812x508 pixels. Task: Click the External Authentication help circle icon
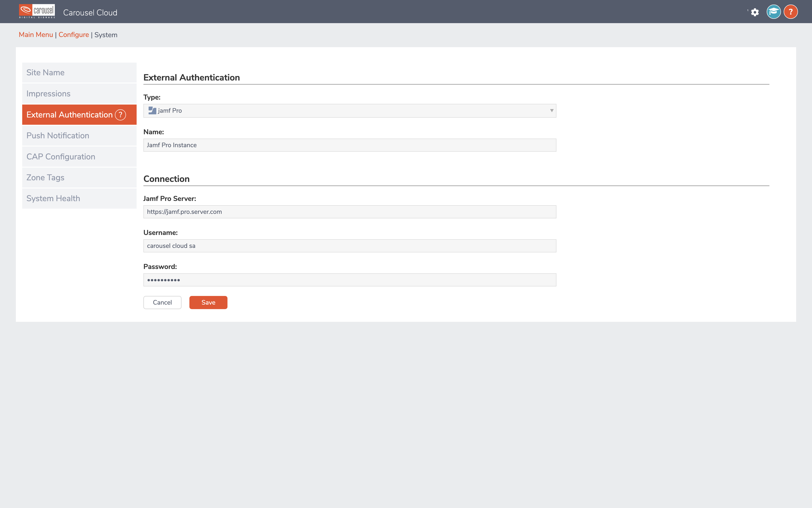[x=121, y=115]
